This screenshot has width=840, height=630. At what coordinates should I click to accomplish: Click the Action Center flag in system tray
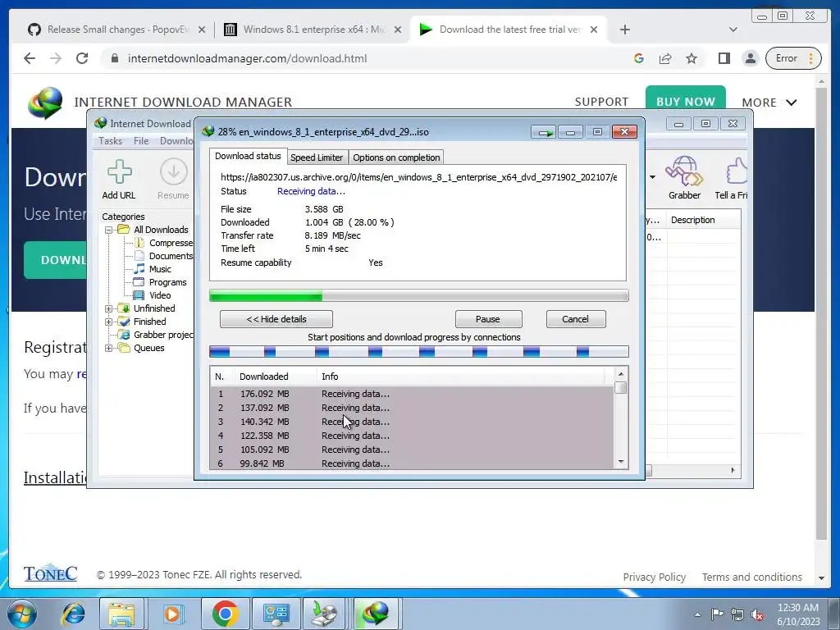[717, 614]
